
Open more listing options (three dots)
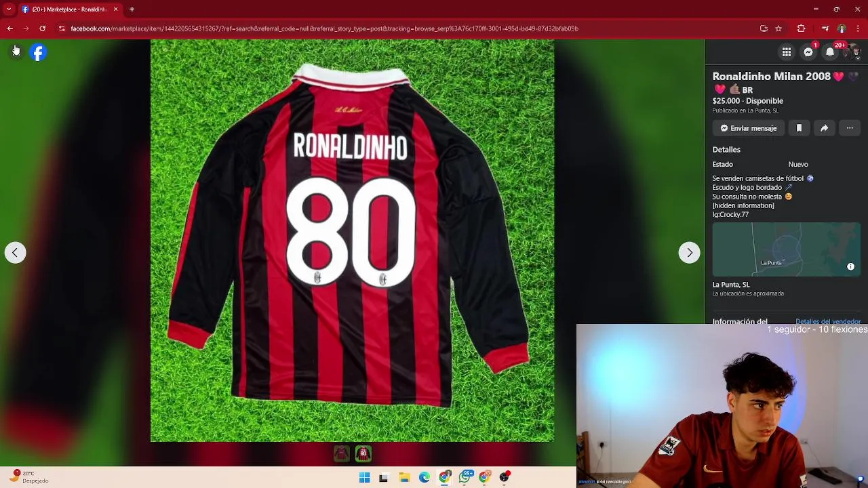pyautogui.click(x=850, y=128)
